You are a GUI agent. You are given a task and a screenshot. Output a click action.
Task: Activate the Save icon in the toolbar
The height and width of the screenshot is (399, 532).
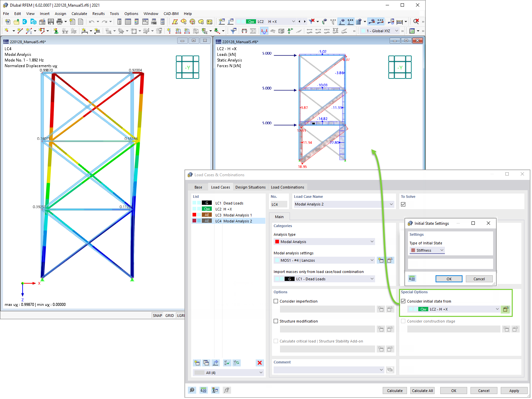click(51, 21)
